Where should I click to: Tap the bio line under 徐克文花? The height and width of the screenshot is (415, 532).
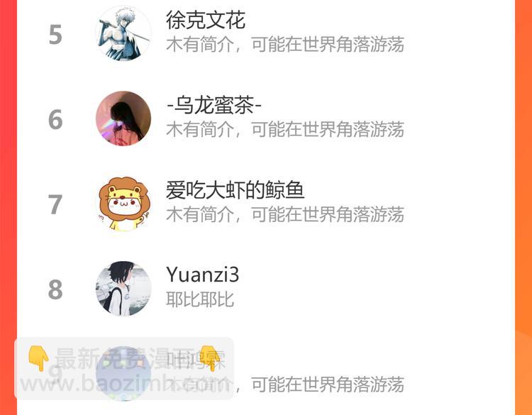coord(285,45)
